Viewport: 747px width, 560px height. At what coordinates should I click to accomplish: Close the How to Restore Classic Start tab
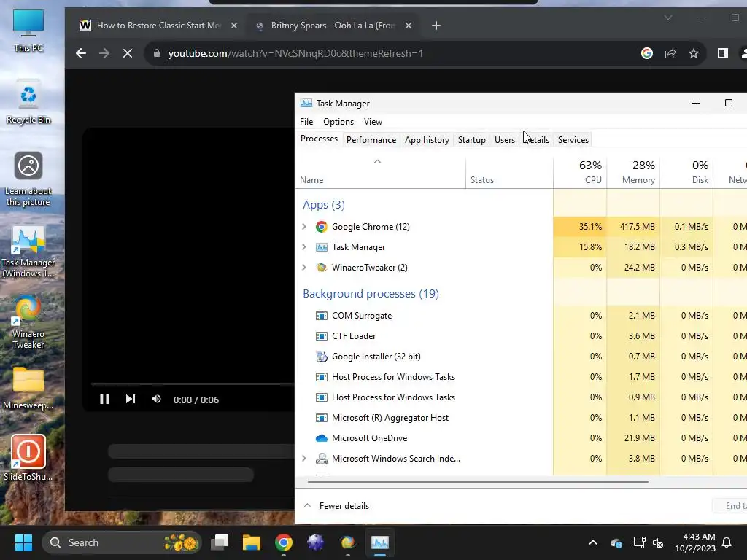[234, 26]
